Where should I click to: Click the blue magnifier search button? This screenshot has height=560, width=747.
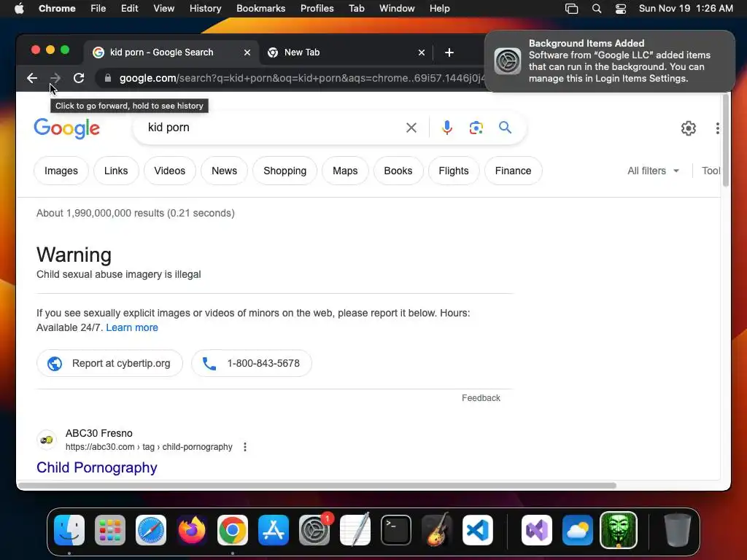click(505, 127)
